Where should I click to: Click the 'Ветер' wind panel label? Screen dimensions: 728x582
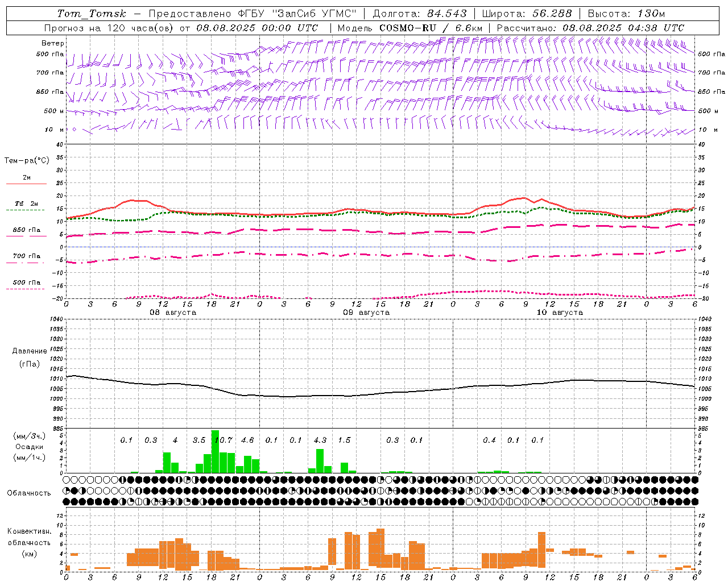(53, 43)
